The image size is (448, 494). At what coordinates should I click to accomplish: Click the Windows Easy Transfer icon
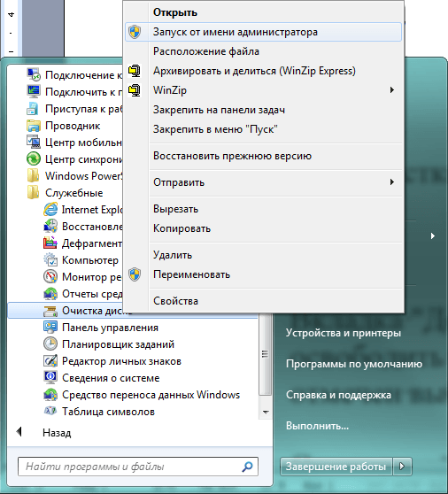click(x=50, y=395)
